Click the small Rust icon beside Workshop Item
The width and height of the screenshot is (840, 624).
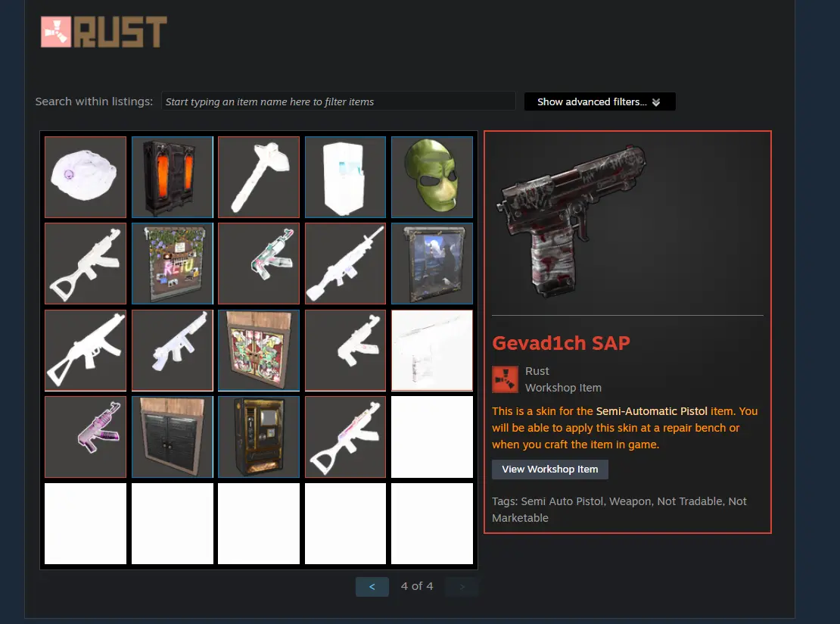pos(506,379)
